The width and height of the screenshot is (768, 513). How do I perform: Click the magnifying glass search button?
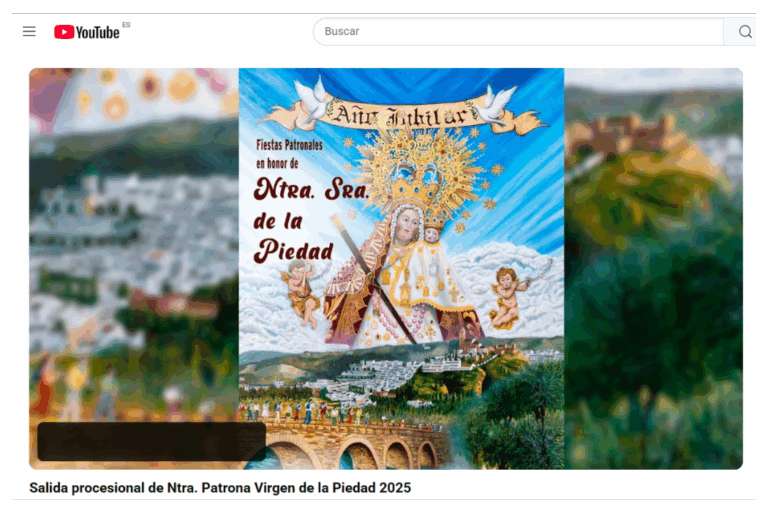click(x=744, y=32)
